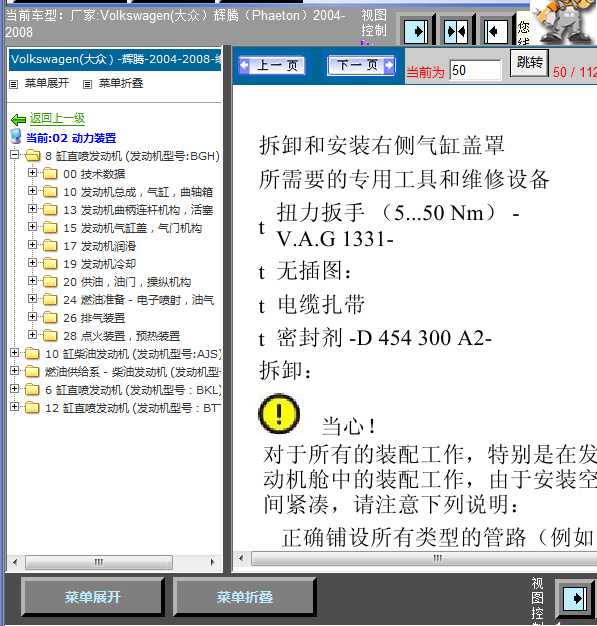Image resolution: width=597 pixels, height=626 pixels.
Task: Click folder icon of 00 技术数据
Action: (x=50, y=174)
